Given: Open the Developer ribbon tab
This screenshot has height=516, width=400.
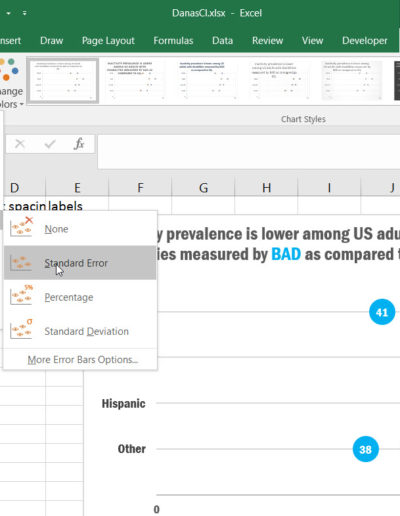Looking at the screenshot, I should (x=364, y=40).
